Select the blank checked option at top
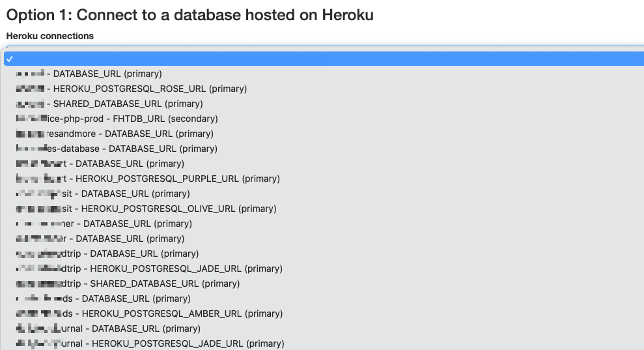 [x=324, y=59]
